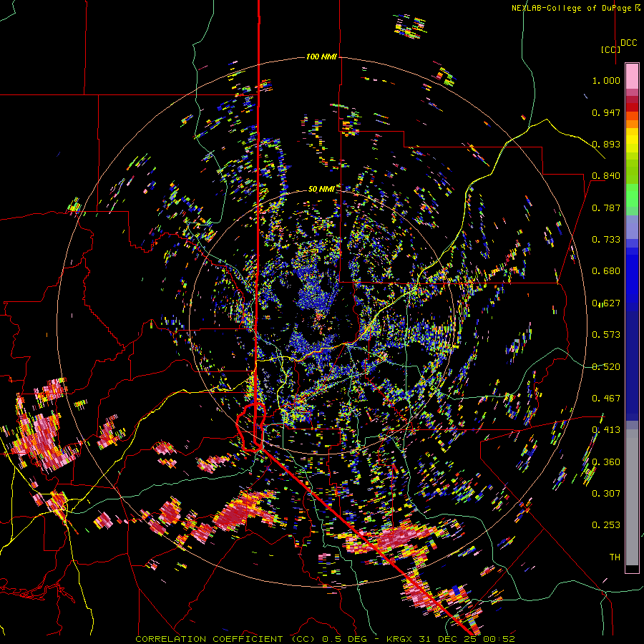Click the NEXLAB-College of DuPage label
Screen dimensions: 644x644
[576, 8]
